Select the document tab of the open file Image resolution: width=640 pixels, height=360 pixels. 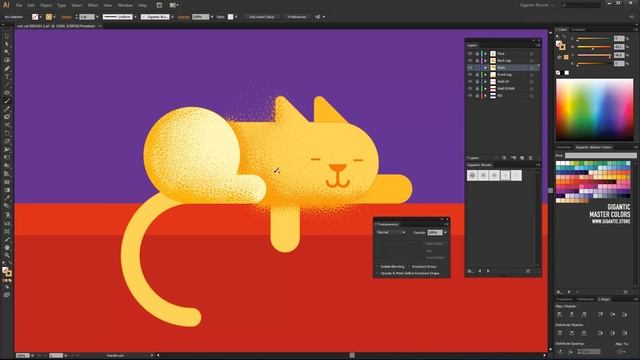point(56,26)
